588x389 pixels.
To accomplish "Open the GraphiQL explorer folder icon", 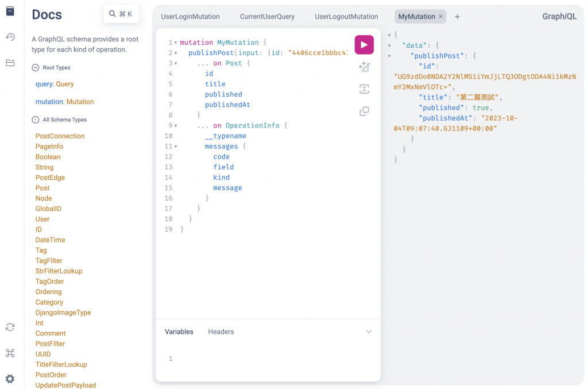I will [x=10, y=63].
